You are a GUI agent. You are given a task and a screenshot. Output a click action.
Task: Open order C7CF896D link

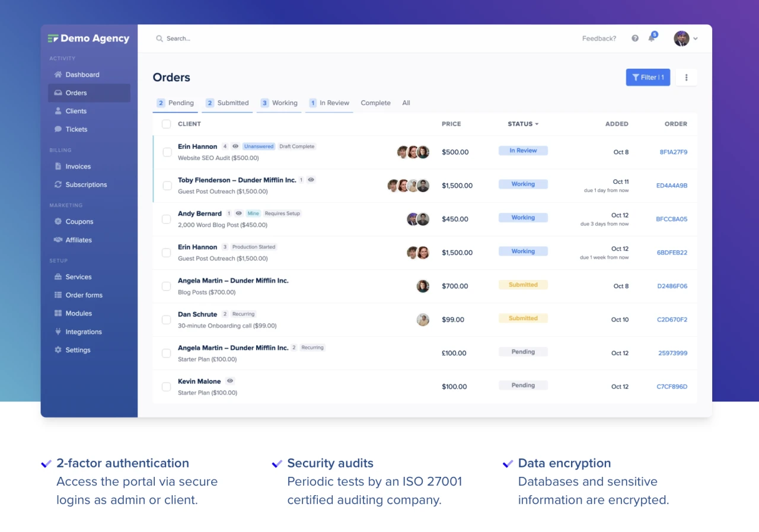coord(672,387)
